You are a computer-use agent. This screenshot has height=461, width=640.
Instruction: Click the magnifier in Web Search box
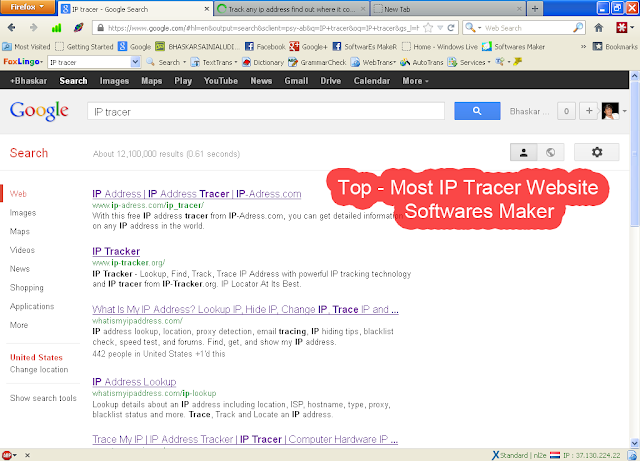578,28
